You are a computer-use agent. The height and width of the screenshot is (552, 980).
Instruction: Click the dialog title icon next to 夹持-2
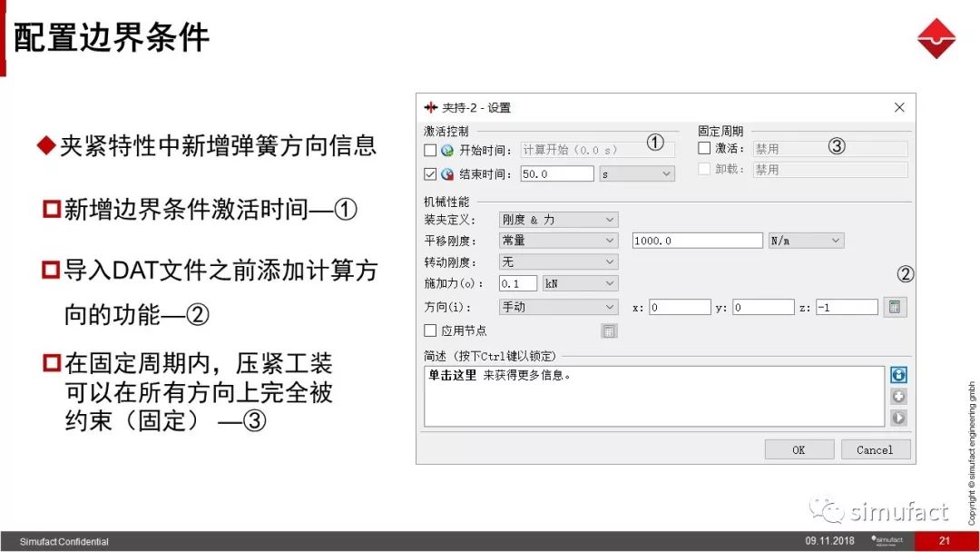tap(431, 107)
